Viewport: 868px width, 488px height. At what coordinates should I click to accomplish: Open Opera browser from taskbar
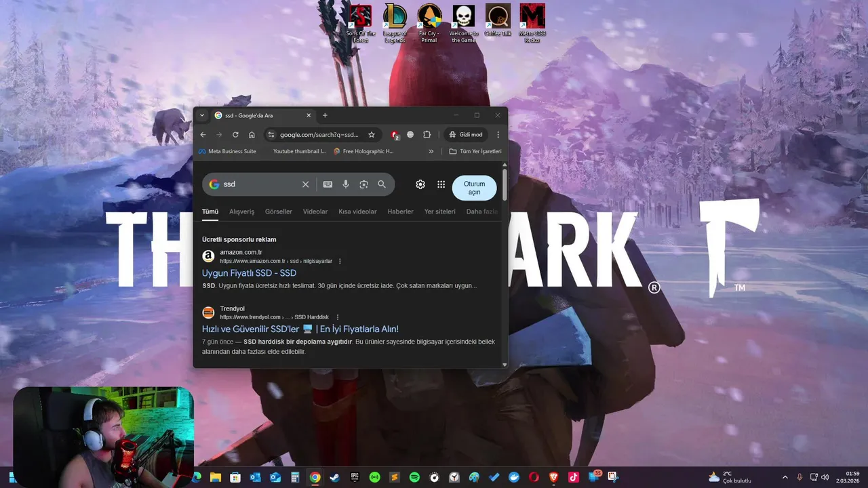[x=534, y=477]
